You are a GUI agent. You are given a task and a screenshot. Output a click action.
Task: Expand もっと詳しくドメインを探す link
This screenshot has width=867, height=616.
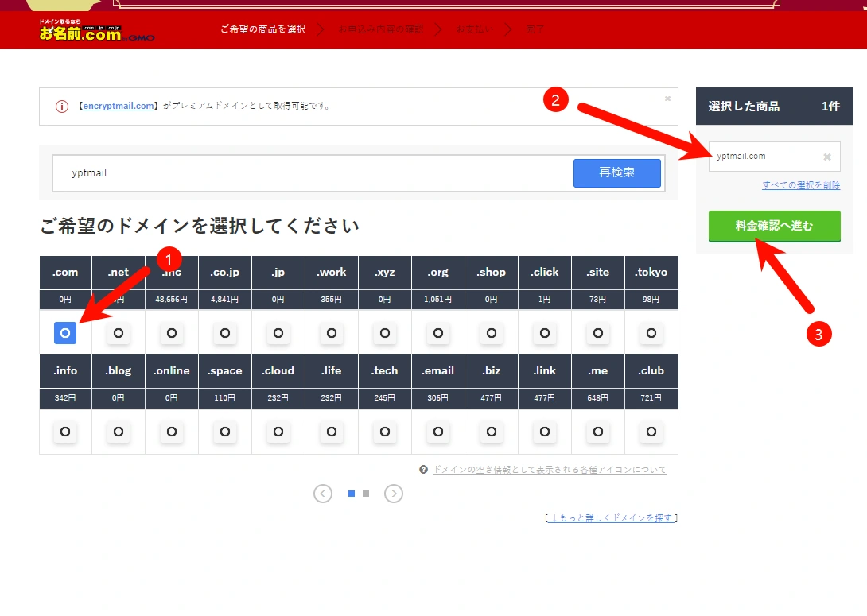click(x=611, y=517)
